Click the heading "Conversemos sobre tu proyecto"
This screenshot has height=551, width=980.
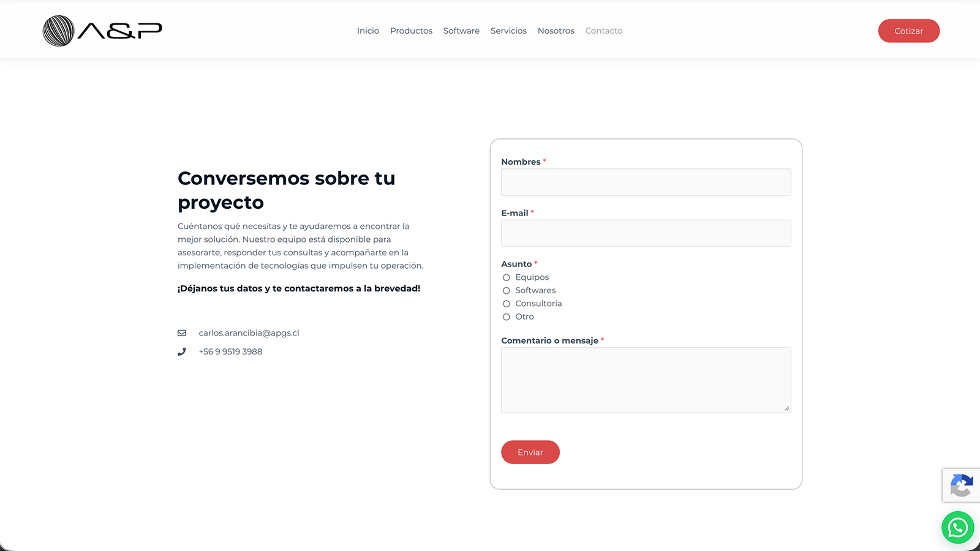pos(287,190)
